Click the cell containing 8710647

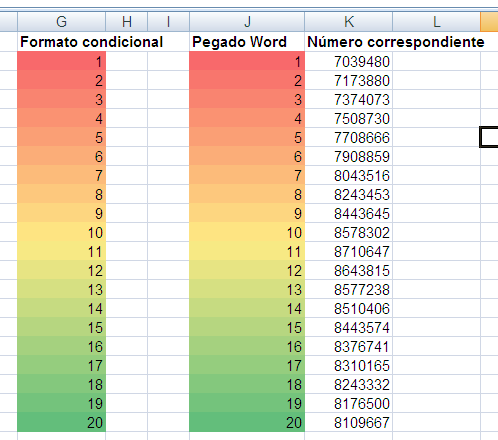[x=349, y=251]
